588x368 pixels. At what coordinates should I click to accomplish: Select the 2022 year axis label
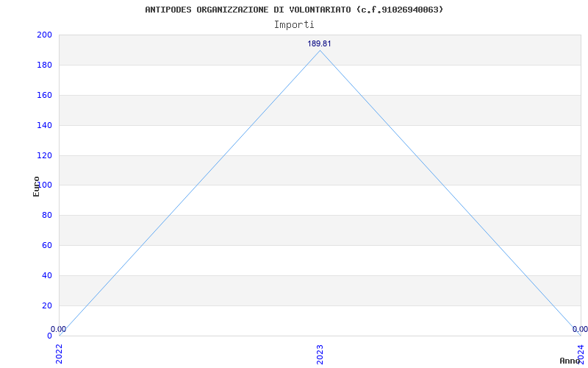59,355
